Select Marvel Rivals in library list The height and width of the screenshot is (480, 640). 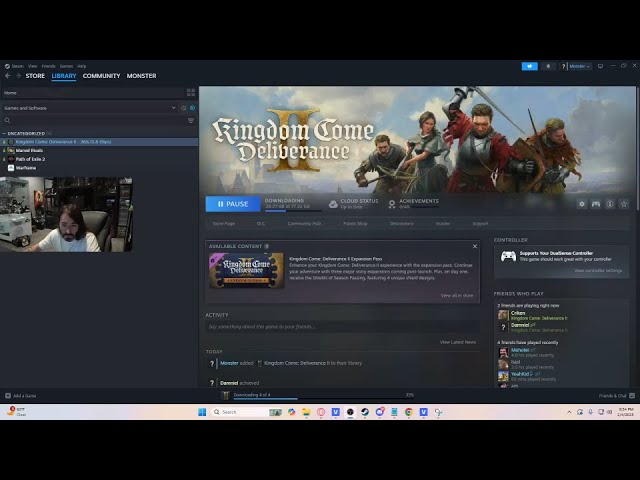99,150
